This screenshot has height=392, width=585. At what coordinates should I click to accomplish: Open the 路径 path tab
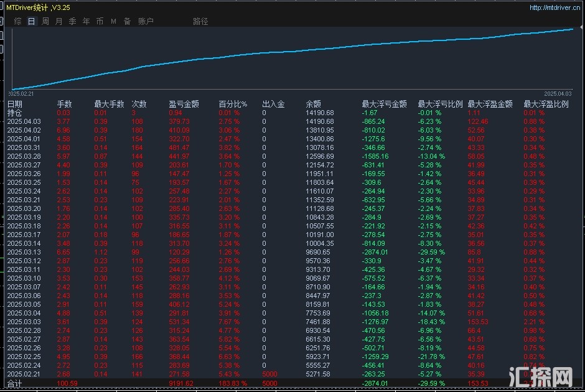coord(200,21)
